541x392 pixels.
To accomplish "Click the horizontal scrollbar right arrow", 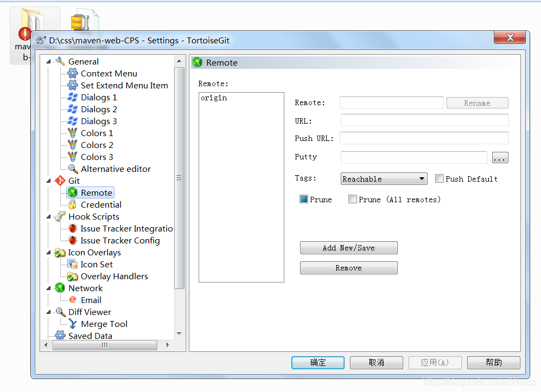I will point(168,345).
